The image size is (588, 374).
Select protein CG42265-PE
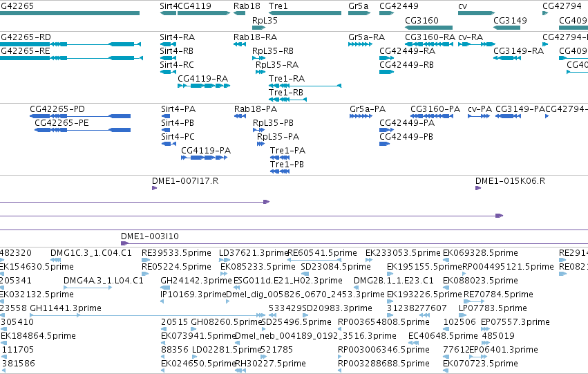82,130
